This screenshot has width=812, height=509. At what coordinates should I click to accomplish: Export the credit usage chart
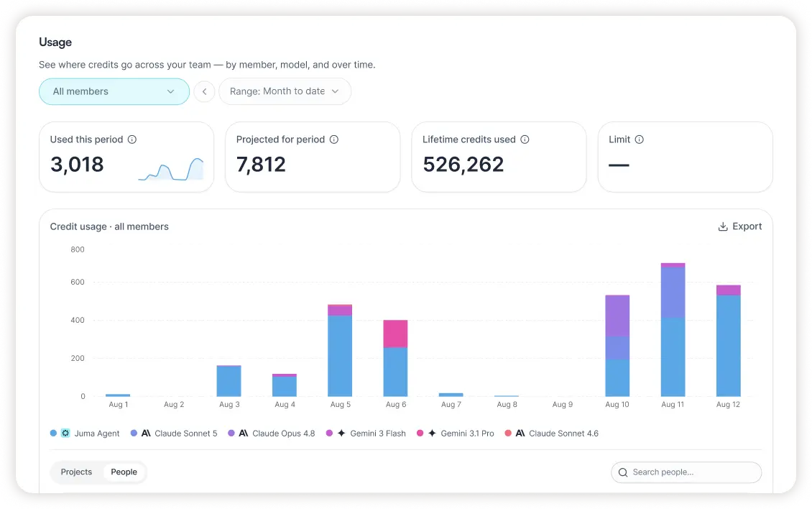(x=740, y=226)
